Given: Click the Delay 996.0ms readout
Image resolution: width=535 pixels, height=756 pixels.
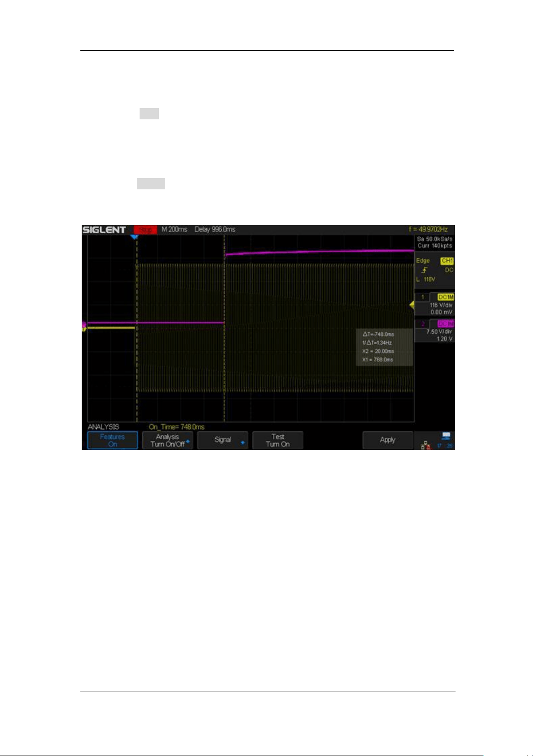Looking at the screenshot, I should point(215,229).
